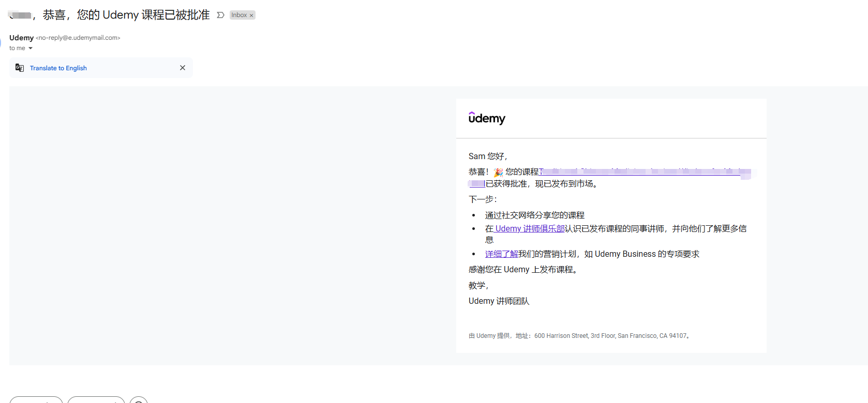This screenshot has height=403, width=868.
Task: Click the importance marker icon beside subject
Action: pyautogui.click(x=220, y=15)
